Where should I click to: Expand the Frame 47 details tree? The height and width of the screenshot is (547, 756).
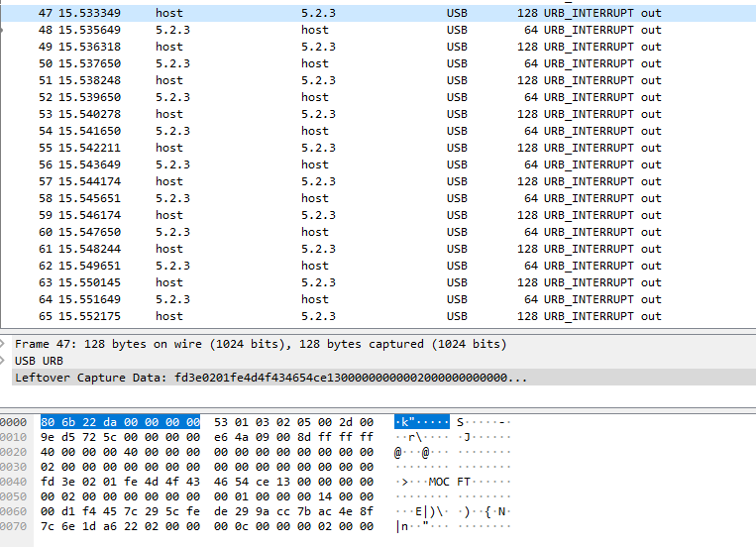click(x=2, y=344)
